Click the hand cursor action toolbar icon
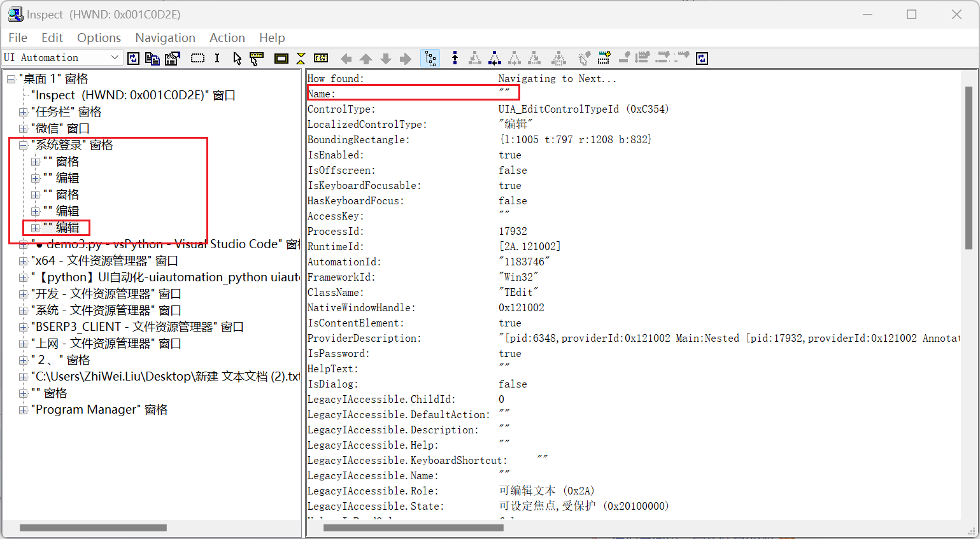980x539 pixels. pos(584,59)
